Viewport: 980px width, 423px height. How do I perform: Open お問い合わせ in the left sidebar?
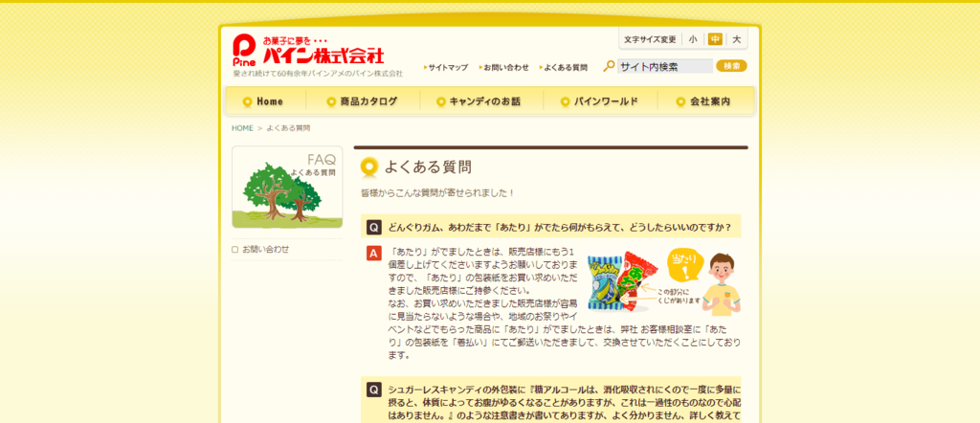(266, 249)
